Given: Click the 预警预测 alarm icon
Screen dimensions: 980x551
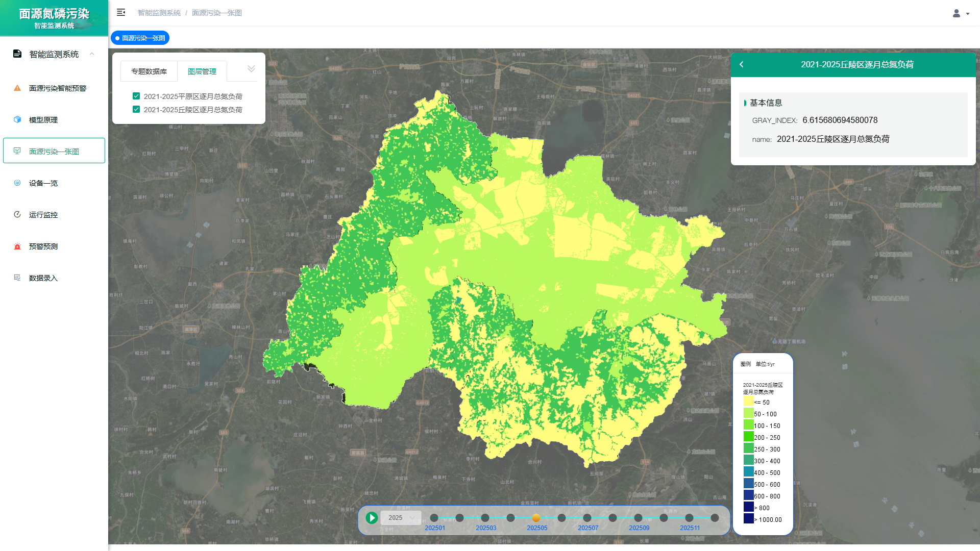Looking at the screenshot, I should [17, 246].
